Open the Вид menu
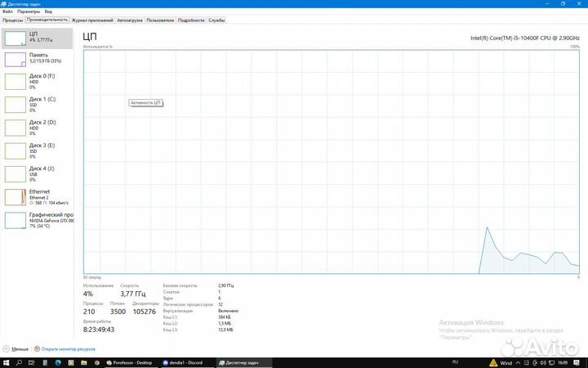Viewport: 588px width, 368px height. coord(48,11)
